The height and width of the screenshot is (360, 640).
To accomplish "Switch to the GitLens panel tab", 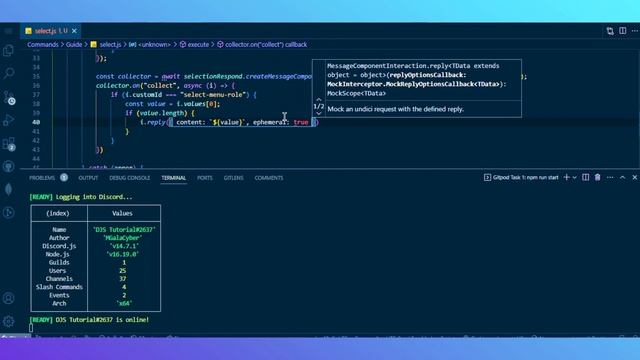I will tap(233, 178).
